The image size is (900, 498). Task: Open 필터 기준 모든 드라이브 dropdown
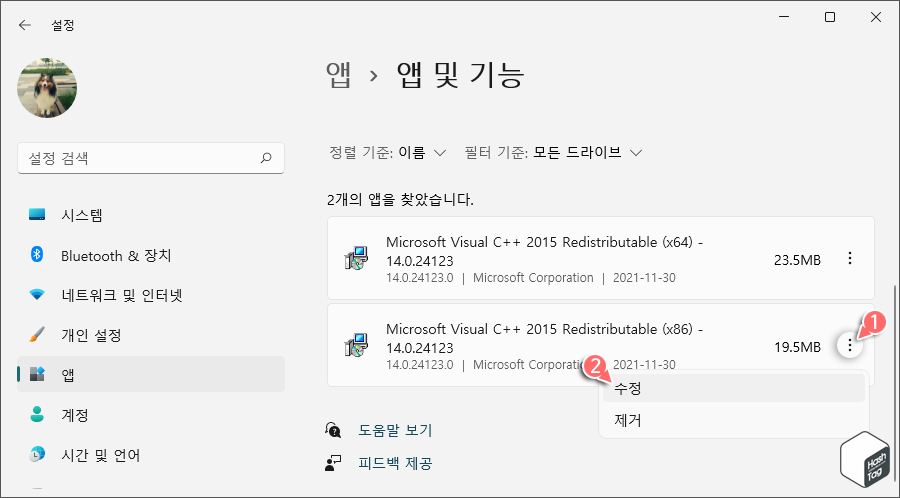click(553, 153)
